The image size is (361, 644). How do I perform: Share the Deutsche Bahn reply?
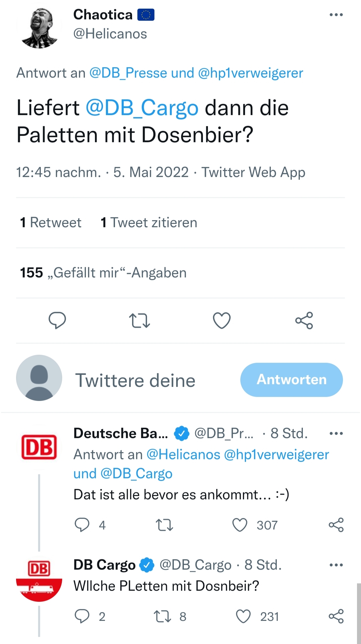[x=336, y=525]
